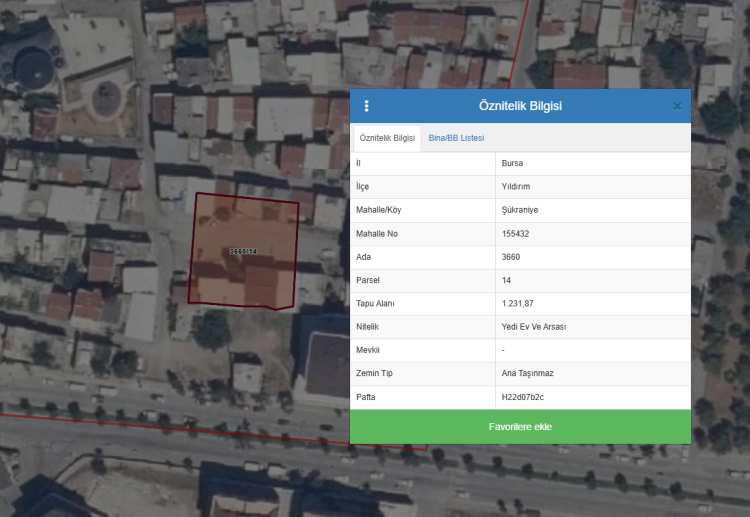Screen dimensions: 750x517
Task: Open the three-dot options menu in panel header
Action: click(x=366, y=106)
